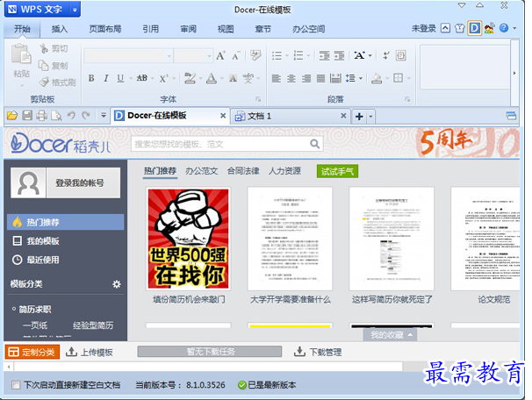The height and width of the screenshot is (400, 532).
Task: Click the paragraph shading color bucket
Action: tap(377, 78)
